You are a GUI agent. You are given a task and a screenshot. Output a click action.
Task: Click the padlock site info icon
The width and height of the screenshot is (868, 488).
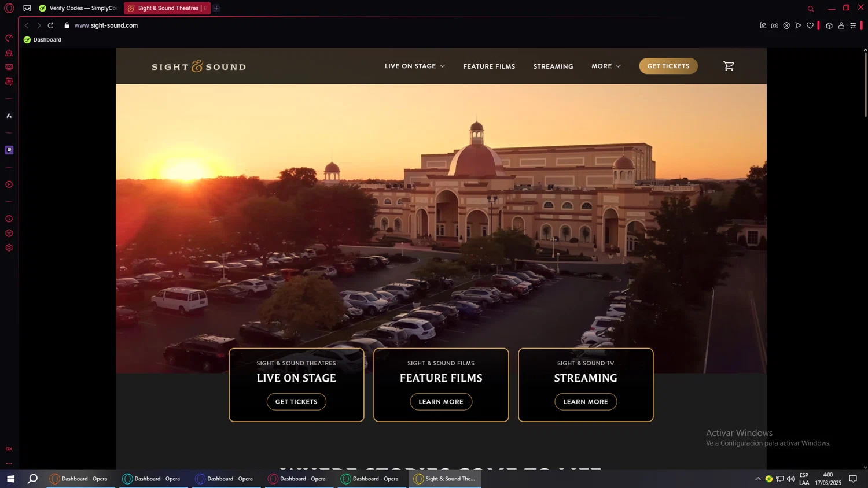pos(67,25)
